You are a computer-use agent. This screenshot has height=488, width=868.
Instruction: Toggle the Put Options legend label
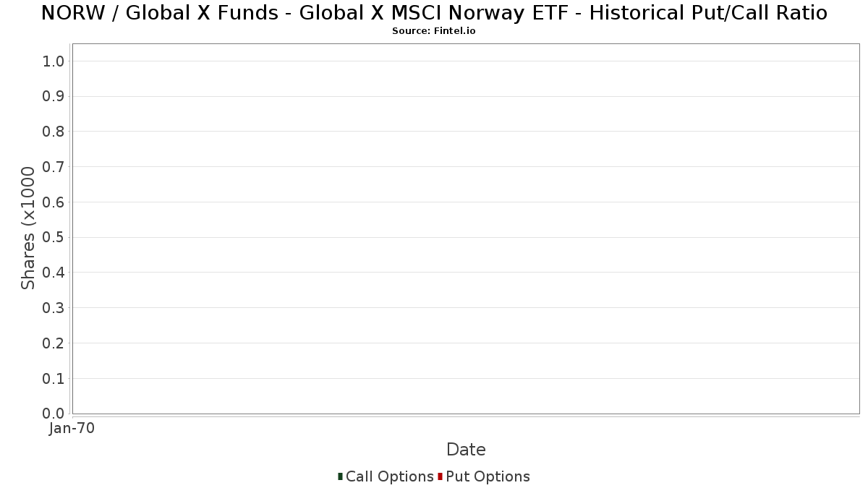point(488,476)
